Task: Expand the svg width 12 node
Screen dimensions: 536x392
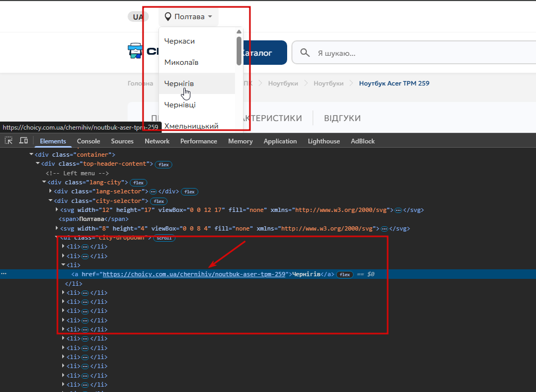Action: tap(57, 210)
